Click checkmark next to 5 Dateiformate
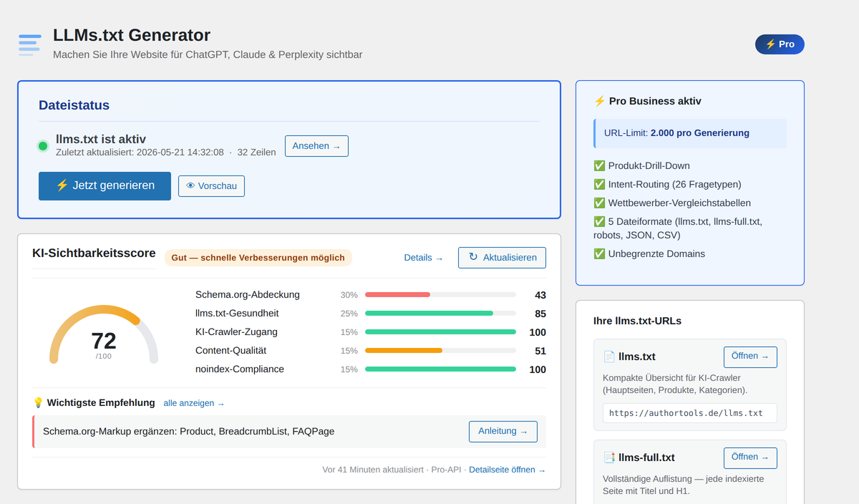This screenshot has width=859, height=504. (600, 222)
